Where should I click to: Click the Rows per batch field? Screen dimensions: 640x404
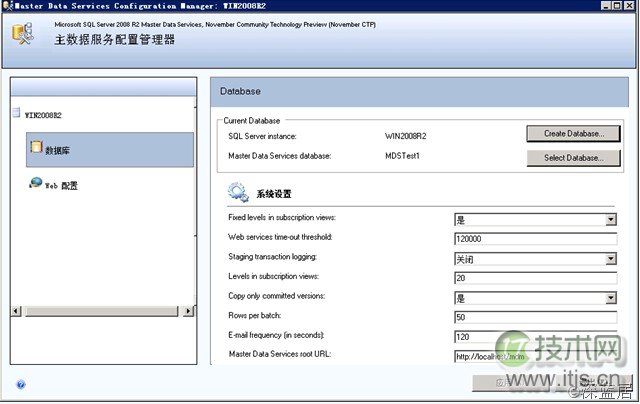536,317
